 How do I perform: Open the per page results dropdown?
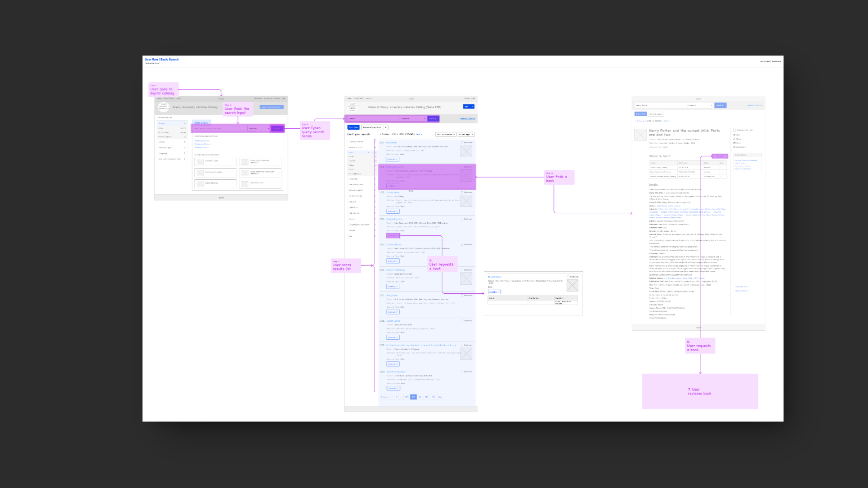[466, 134]
